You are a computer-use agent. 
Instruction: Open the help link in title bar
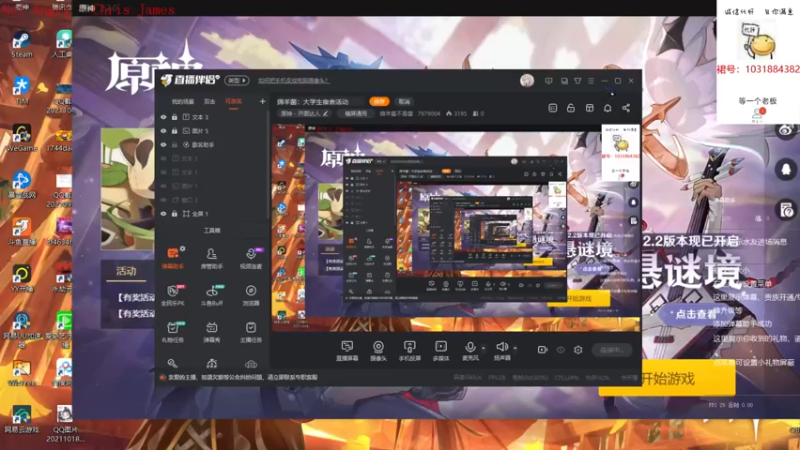tap(293, 80)
